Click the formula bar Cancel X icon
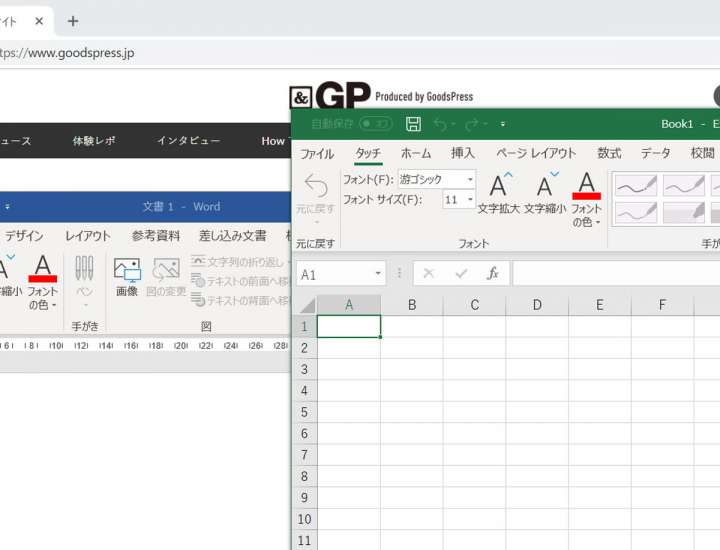 (x=428, y=274)
